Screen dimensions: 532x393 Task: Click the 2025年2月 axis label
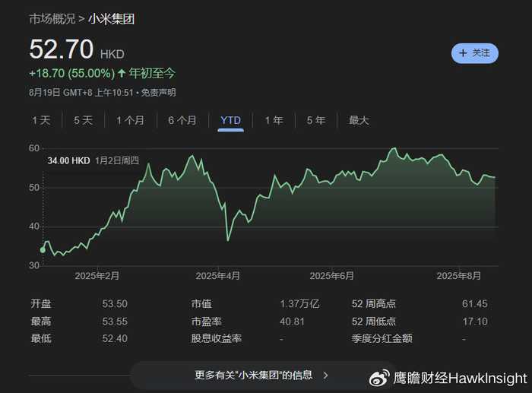(97, 276)
